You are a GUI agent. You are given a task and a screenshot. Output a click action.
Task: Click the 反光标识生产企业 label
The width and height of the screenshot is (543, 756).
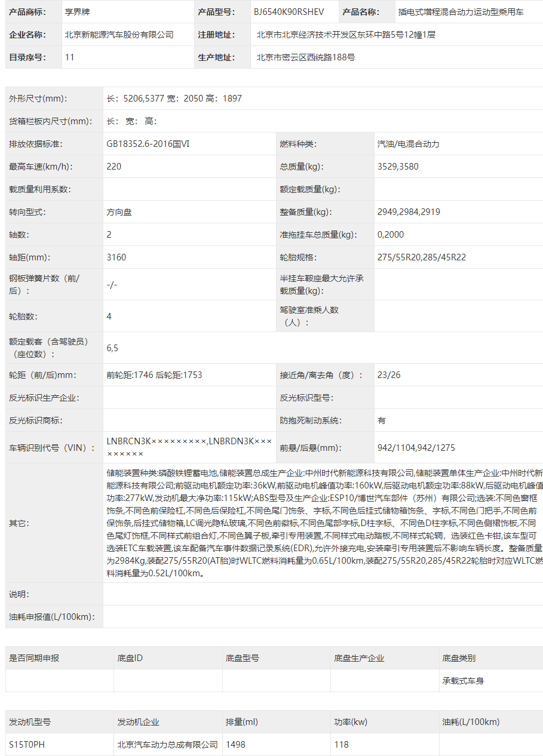(44, 398)
